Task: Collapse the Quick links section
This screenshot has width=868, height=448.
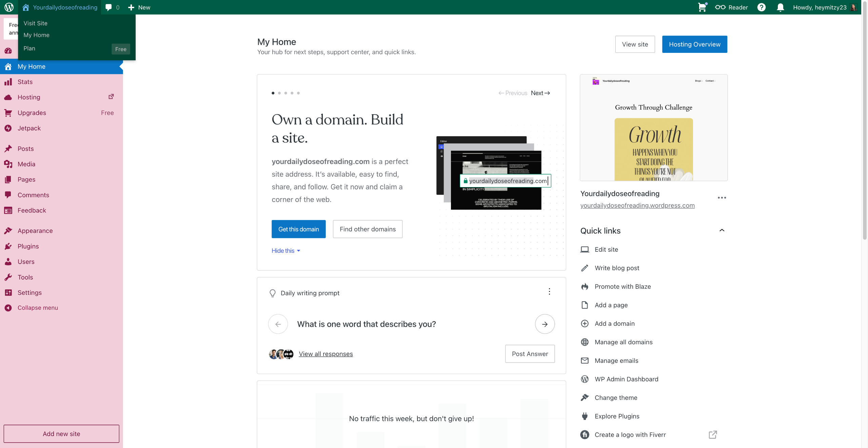Action: (x=722, y=230)
